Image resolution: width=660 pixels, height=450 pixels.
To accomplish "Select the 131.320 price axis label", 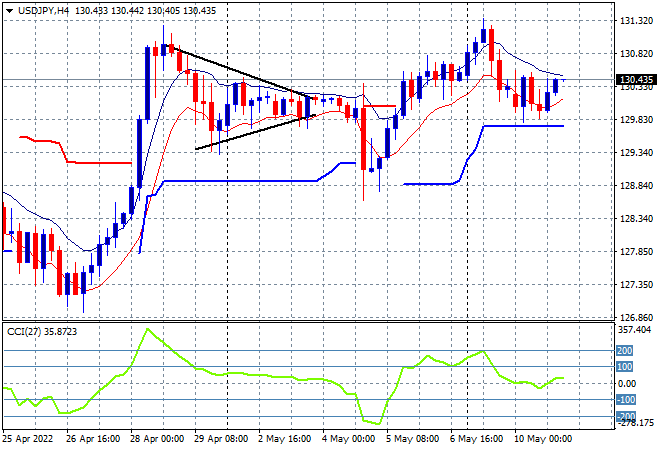I will click(636, 21).
